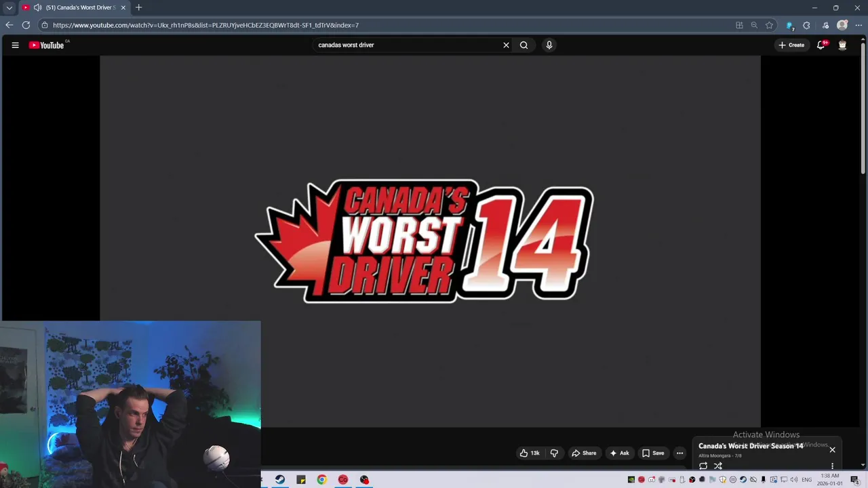Screen dimensions: 868x488
Task: Focus the YouTube search field
Action: [x=407, y=45]
